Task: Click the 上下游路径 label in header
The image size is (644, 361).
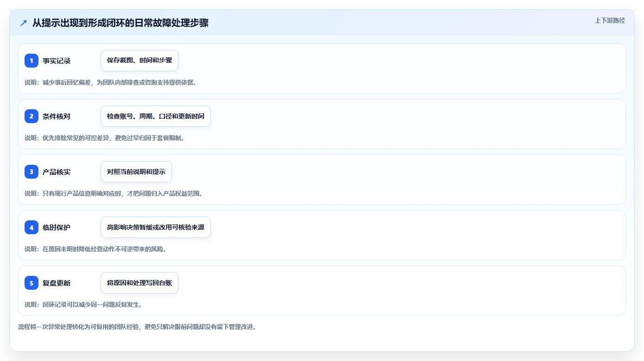Action: point(610,20)
